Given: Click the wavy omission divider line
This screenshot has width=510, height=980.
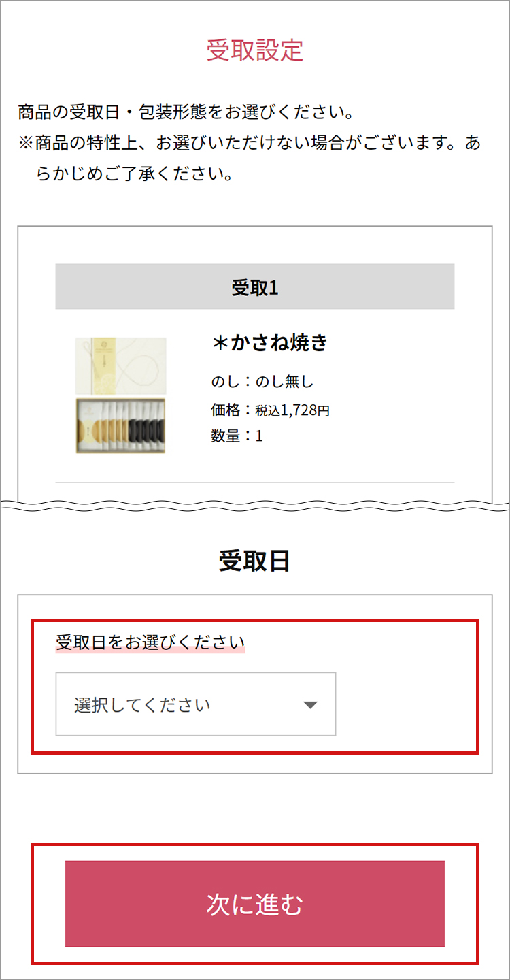Looking at the screenshot, I should (x=254, y=505).
